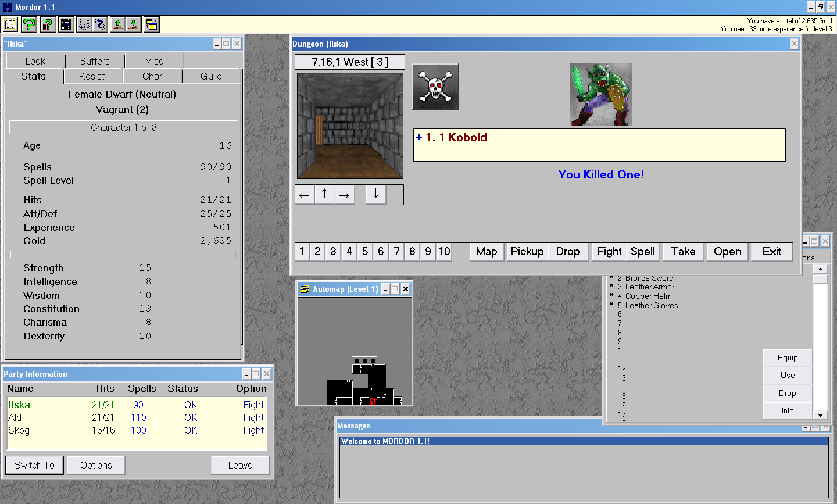The image size is (837, 504).
Task: Open the Char tab
Action: coord(152,76)
